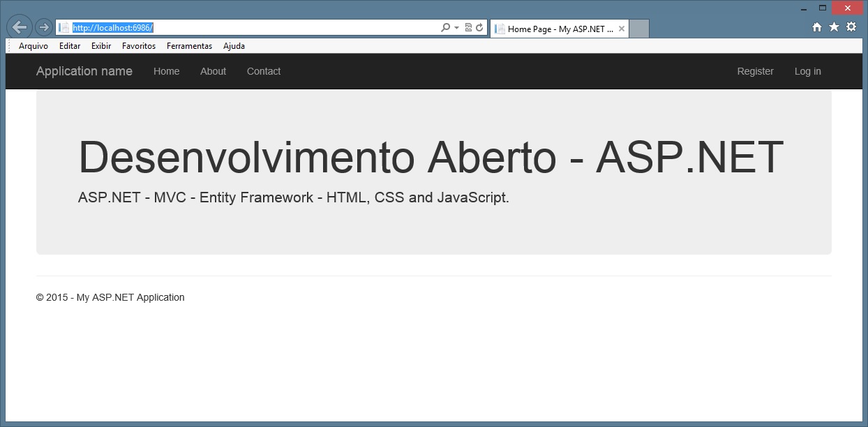This screenshot has height=427, width=868.
Task: Click the browser Back arrow button
Action: coord(19,27)
